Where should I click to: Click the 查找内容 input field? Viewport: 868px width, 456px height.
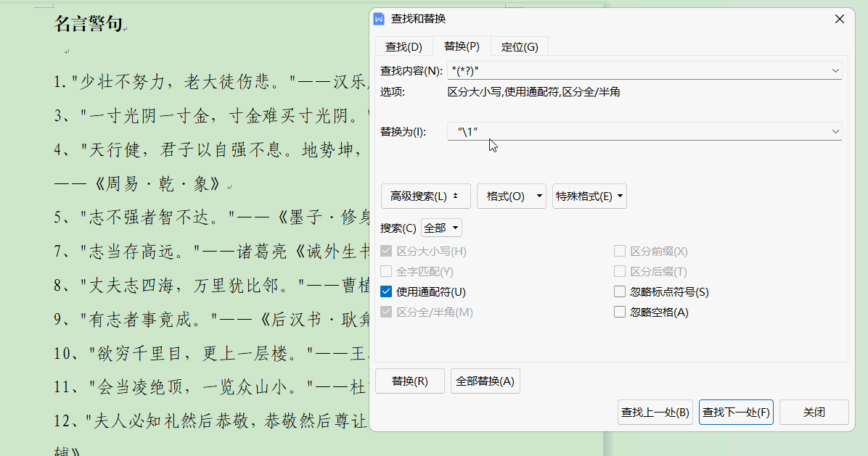coord(639,70)
